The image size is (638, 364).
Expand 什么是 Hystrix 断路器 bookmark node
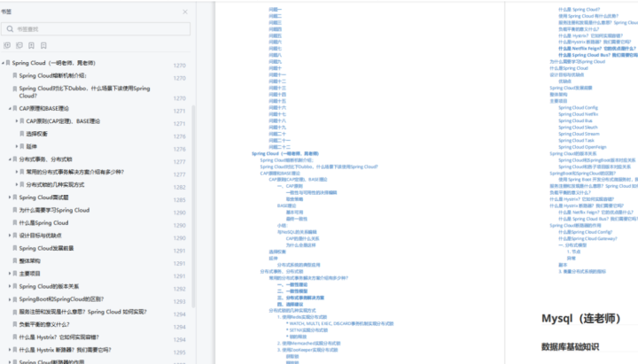click(10, 350)
